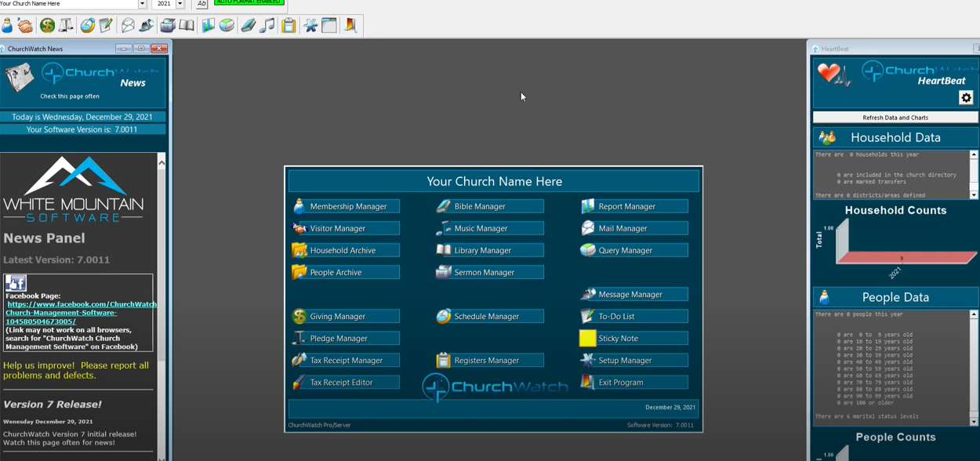Open Visitor Manager
Screen dimensions: 980x461
point(345,228)
